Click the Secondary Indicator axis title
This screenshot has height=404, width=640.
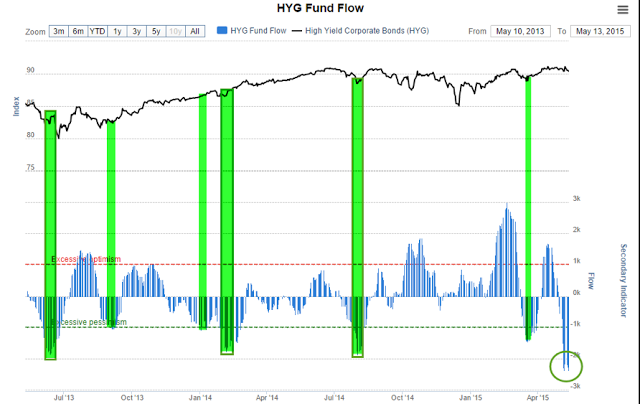click(623, 280)
